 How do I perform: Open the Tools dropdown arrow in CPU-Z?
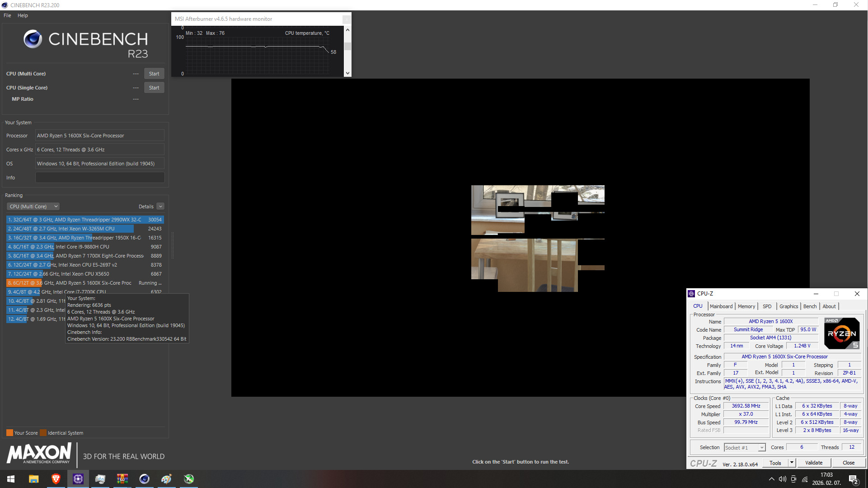click(x=792, y=463)
